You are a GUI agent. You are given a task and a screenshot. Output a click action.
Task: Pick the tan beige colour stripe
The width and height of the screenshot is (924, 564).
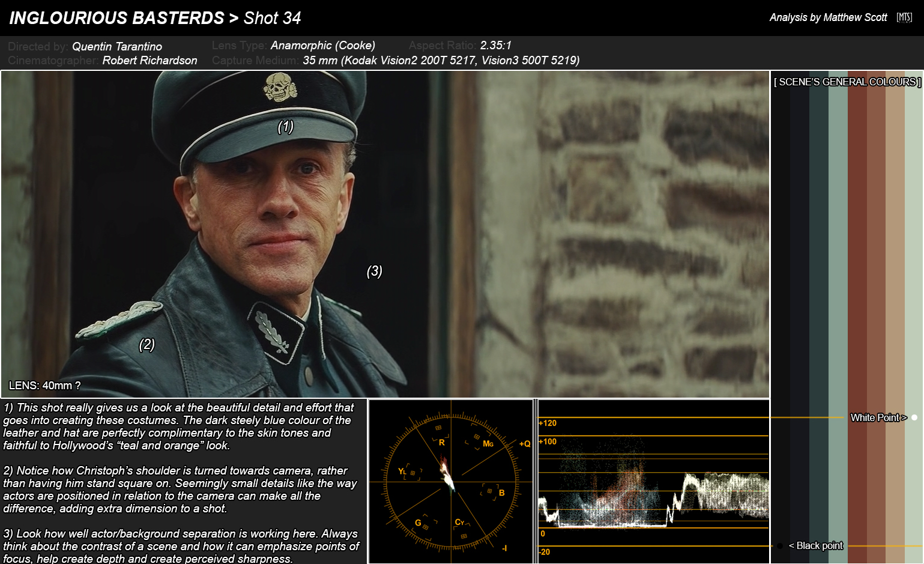click(x=895, y=317)
